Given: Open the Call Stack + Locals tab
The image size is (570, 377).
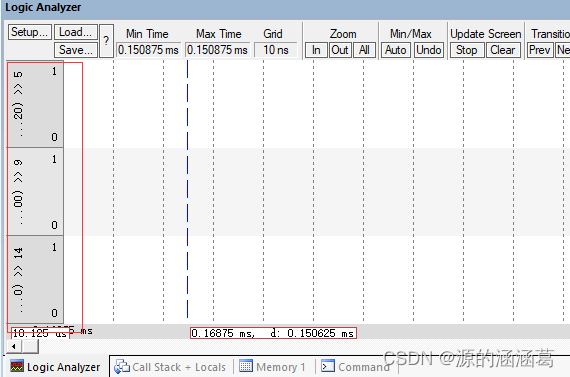Looking at the screenshot, I should 170,367.
